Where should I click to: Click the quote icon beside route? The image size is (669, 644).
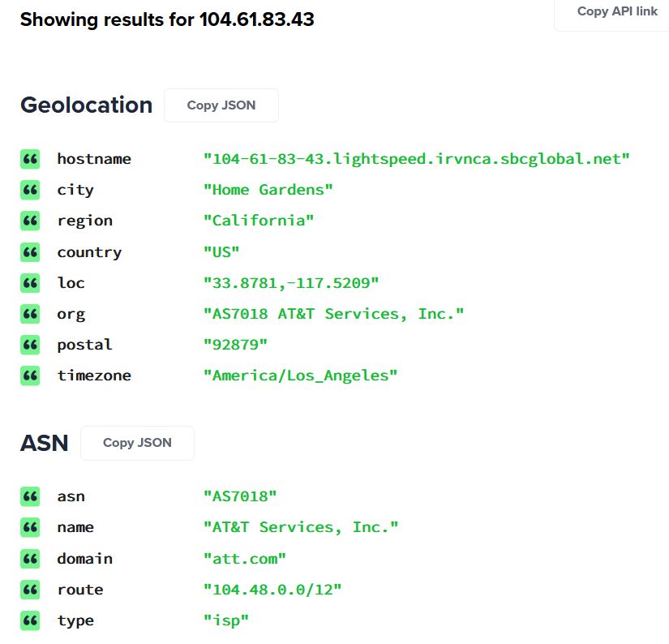click(30, 590)
